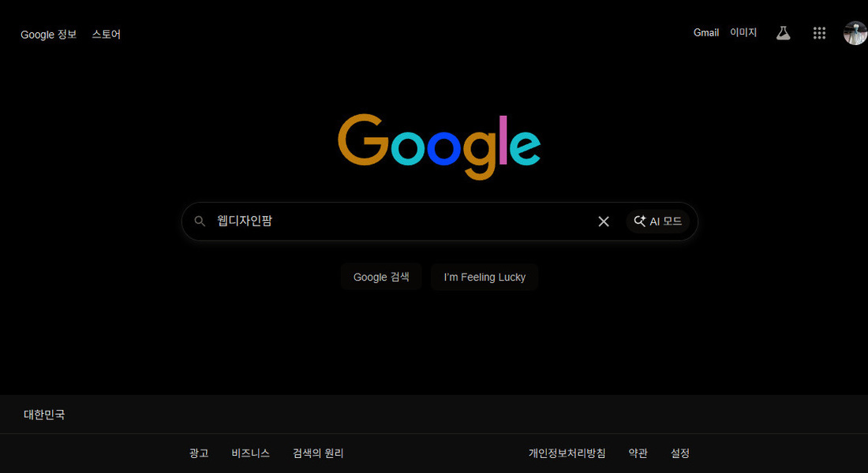Click the Google 검색 button
Image resolution: width=868 pixels, height=473 pixels.
coord(381,277)
